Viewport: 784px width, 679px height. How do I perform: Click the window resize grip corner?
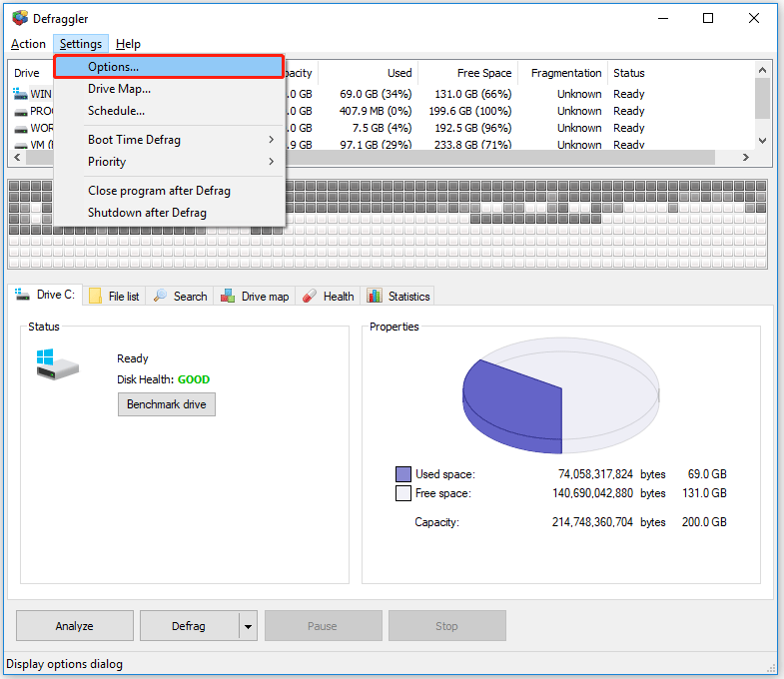click(770, 668)
